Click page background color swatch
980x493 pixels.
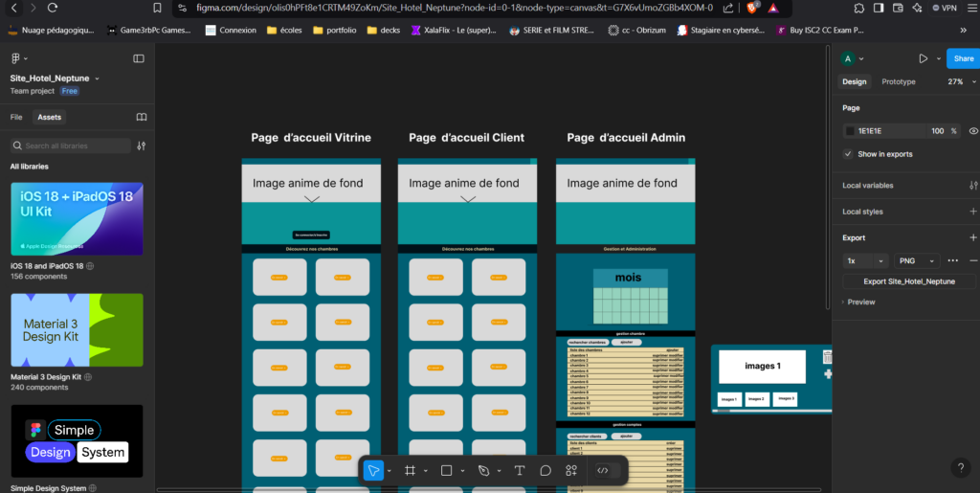[850, 131]
